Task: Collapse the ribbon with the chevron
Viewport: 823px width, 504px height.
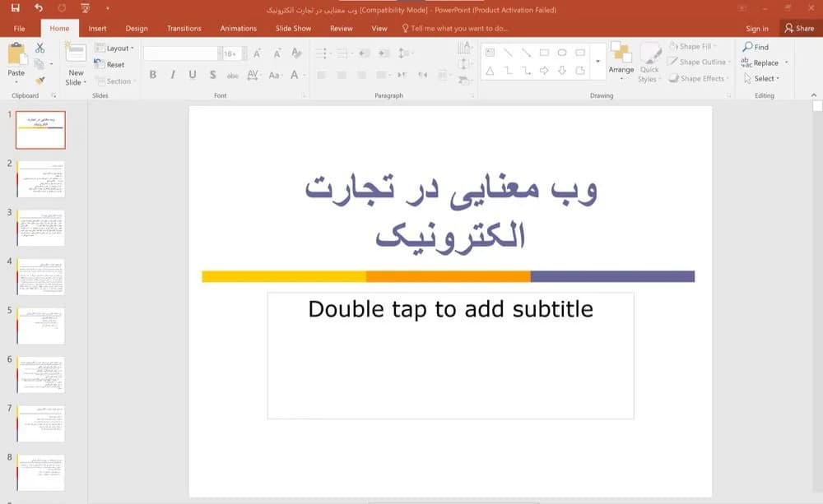Action: pos(814,95)
